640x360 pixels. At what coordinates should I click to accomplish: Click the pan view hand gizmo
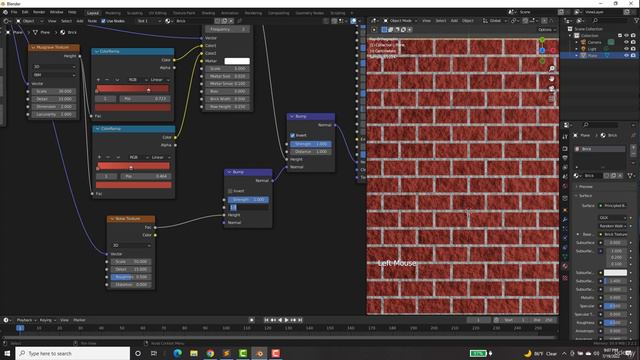click(x=552, y=78)
